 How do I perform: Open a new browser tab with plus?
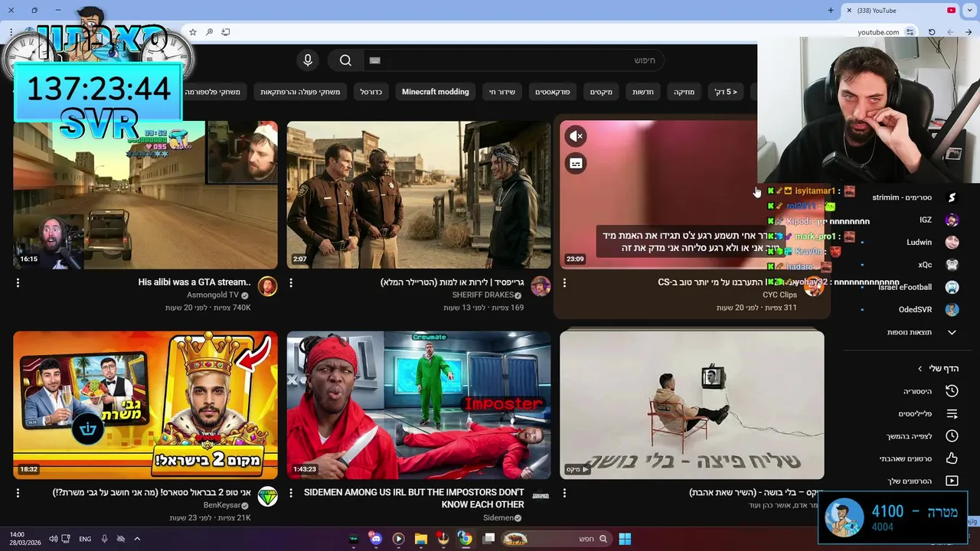click(x=831, y=10)
